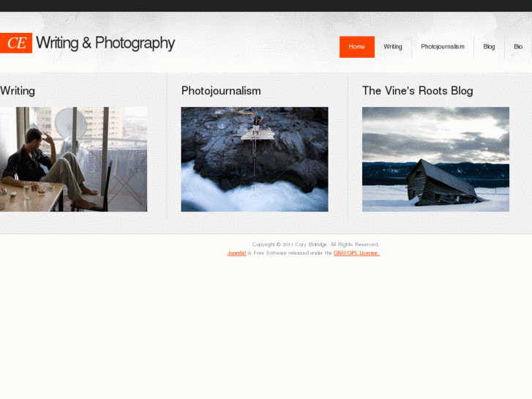Click the Writing section heading

[x=18, y=91]
